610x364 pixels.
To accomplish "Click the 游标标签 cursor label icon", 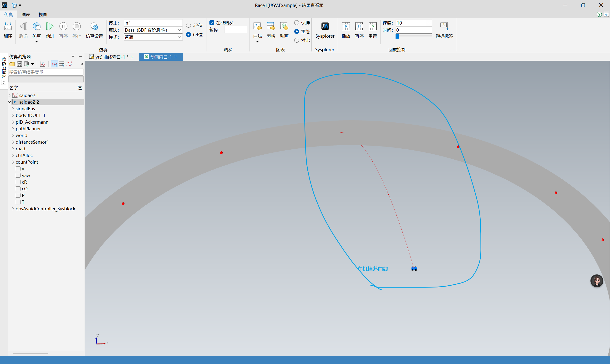I will pyautogui.click(x=444, y=26).
